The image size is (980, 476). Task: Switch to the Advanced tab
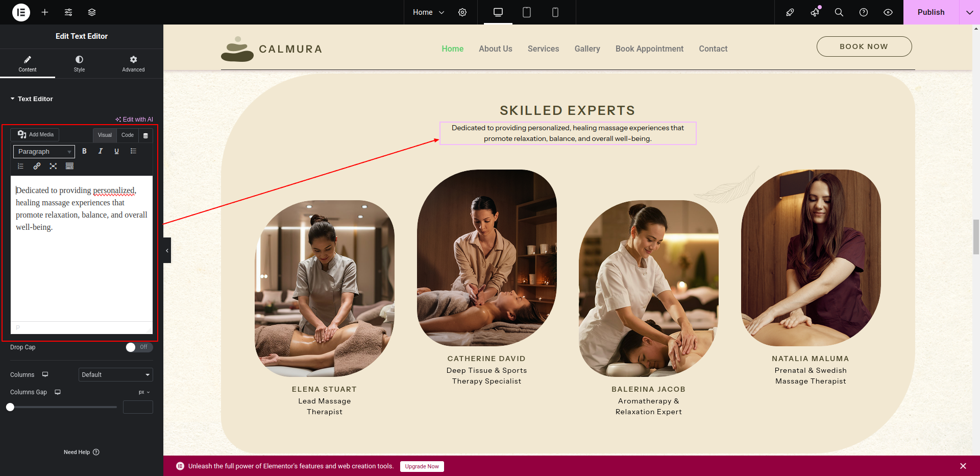(133, 63)
